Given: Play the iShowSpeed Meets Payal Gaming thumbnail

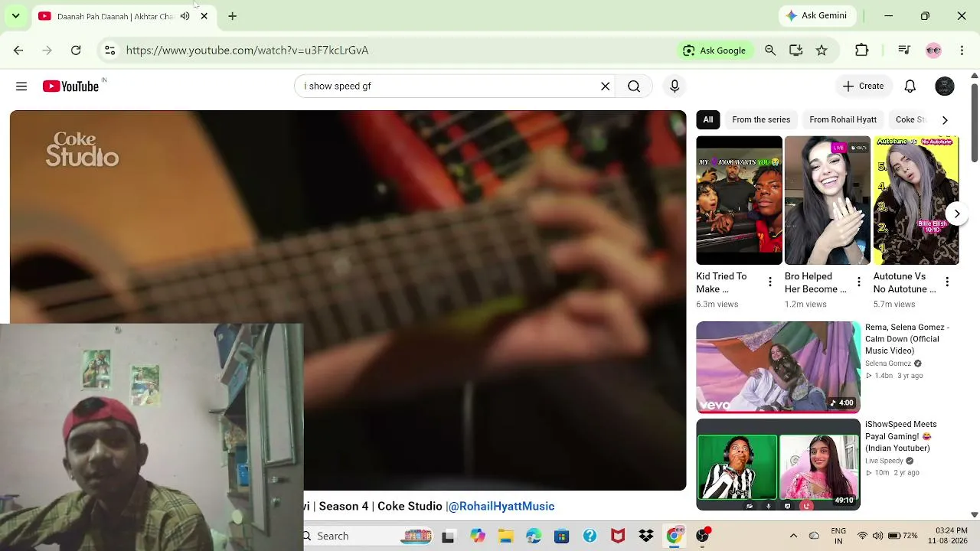Looking at the screenshot, I should [x=778, y=465].
